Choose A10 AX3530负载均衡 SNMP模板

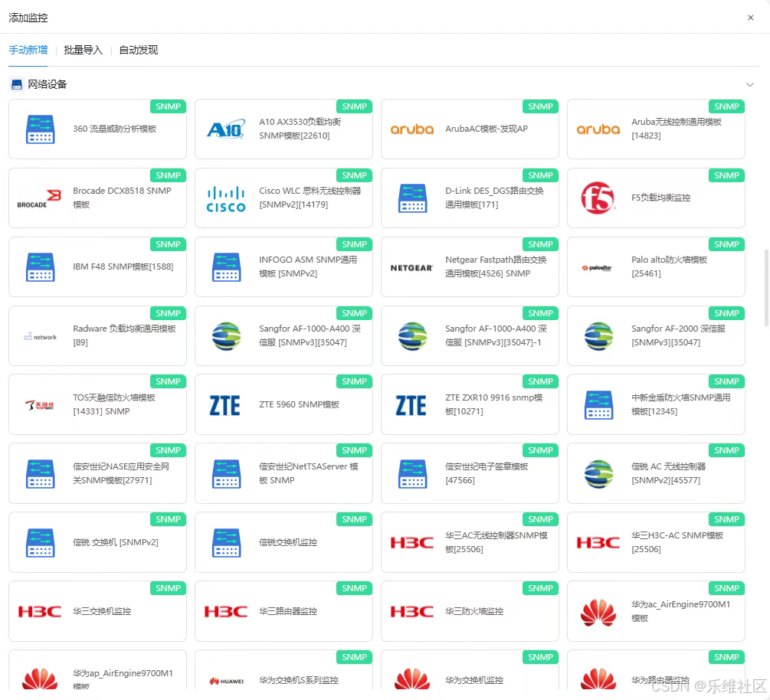283,129
